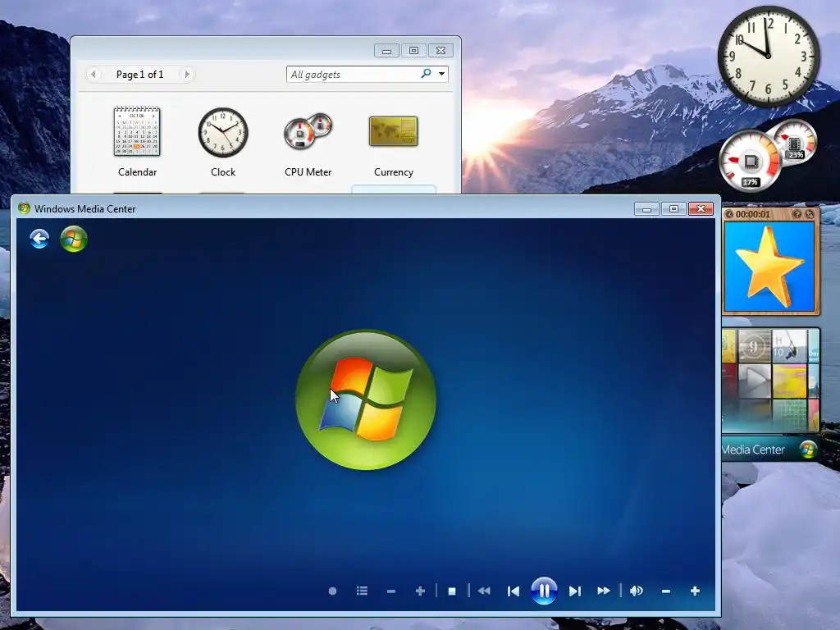The height and width of the screenshot is (630, 840).
Task: Fast forward using the double right arrow
Action: [604, 591]
